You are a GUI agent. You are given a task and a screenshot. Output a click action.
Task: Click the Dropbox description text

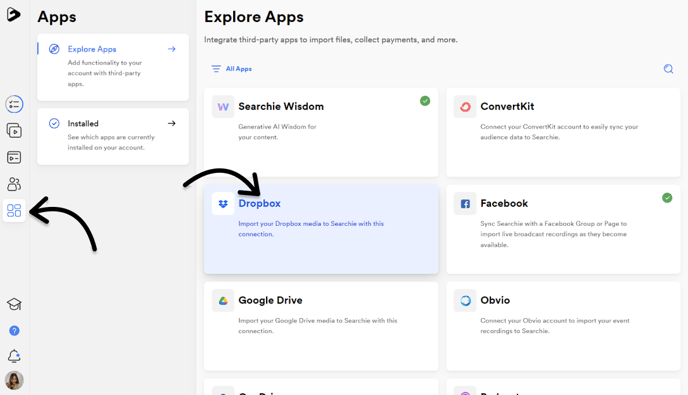pos(311,229)
